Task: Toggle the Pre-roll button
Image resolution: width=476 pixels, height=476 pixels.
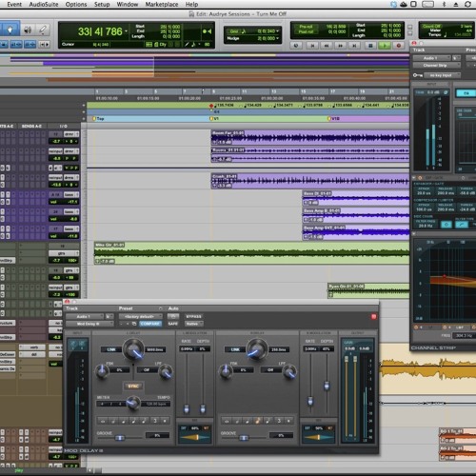Action: 306,27
